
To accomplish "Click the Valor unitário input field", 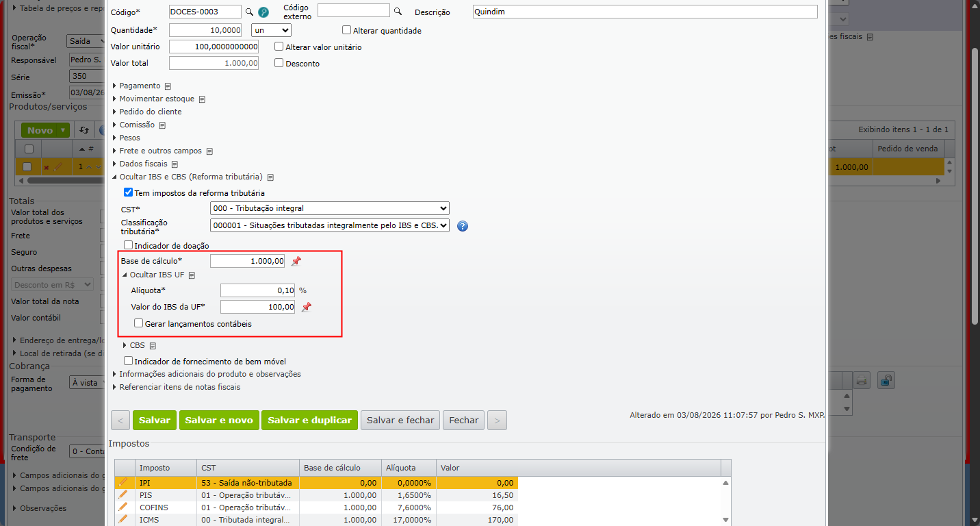I will point(214,47).
